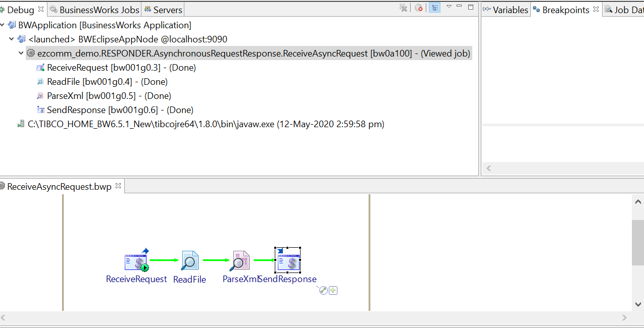This screenshot has height=328, width=644.
Task: Open the Variables tab
Action: tap(506, 10)
